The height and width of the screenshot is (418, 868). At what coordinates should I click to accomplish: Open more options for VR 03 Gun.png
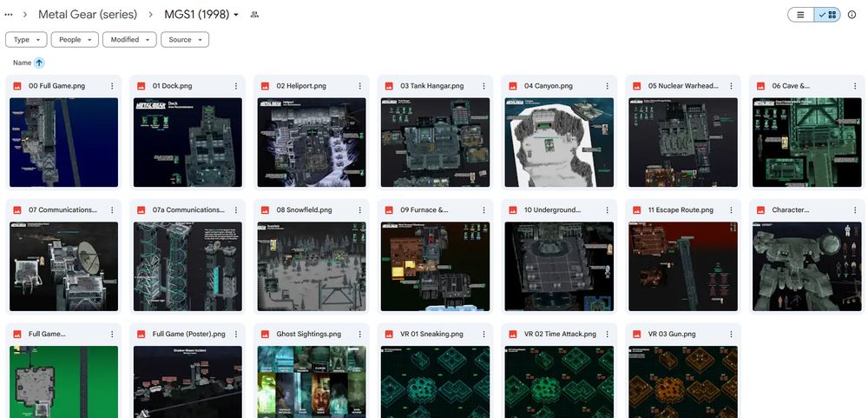732,335
